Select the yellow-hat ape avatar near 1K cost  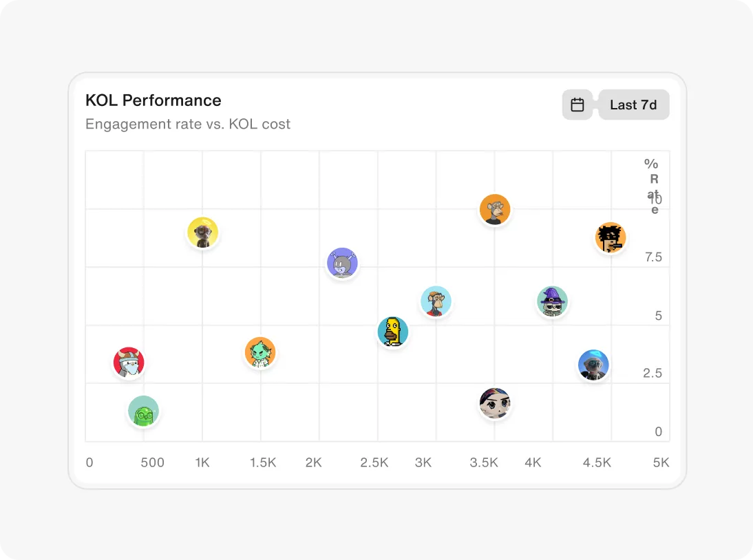[x=202, y=232]
